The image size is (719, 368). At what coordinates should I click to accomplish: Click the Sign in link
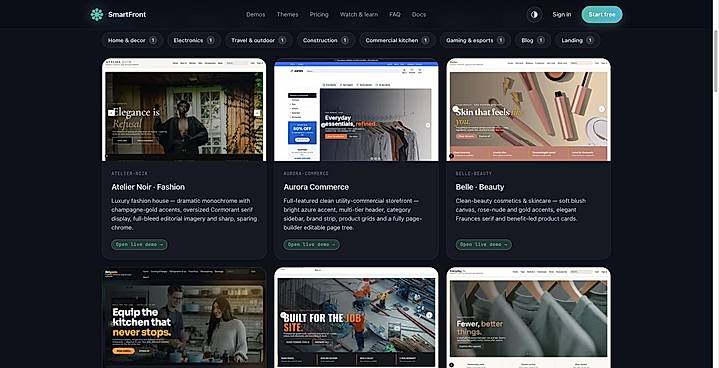[562, 15]
